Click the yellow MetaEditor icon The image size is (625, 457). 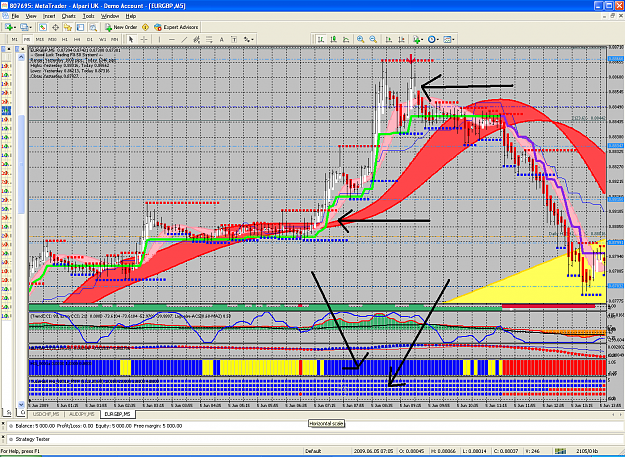point(145,27)
